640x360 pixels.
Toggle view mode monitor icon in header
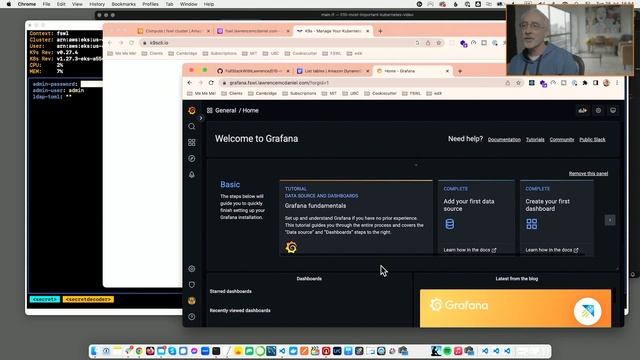coord(613,110)
